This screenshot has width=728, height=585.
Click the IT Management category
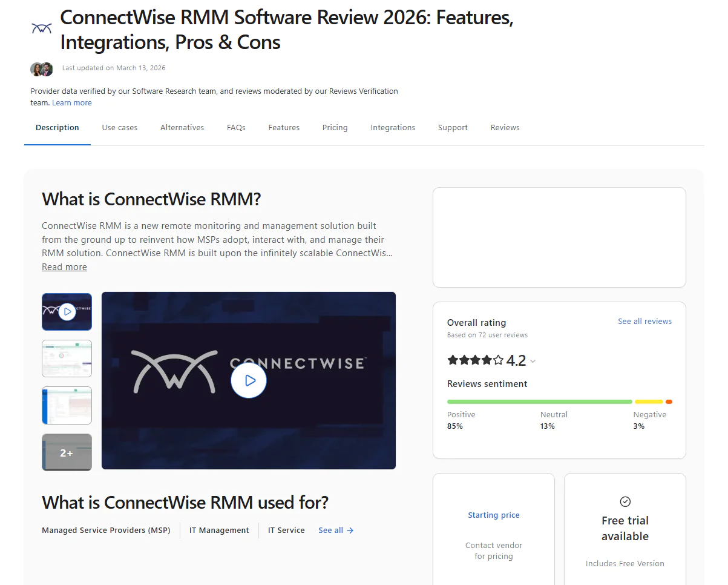pos(219,530)
